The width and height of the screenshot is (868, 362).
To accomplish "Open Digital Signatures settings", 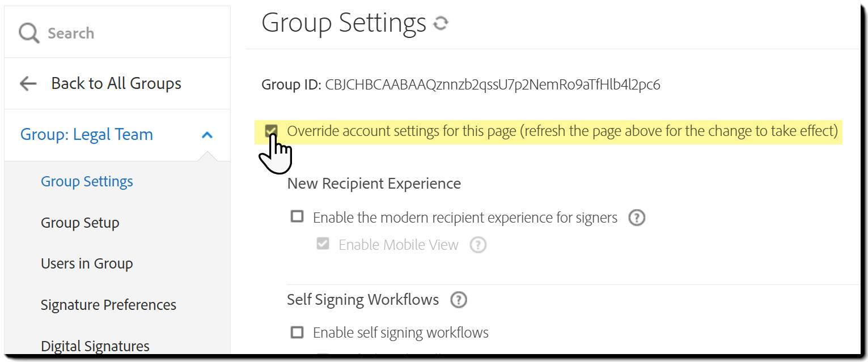I will pos(95,344).
